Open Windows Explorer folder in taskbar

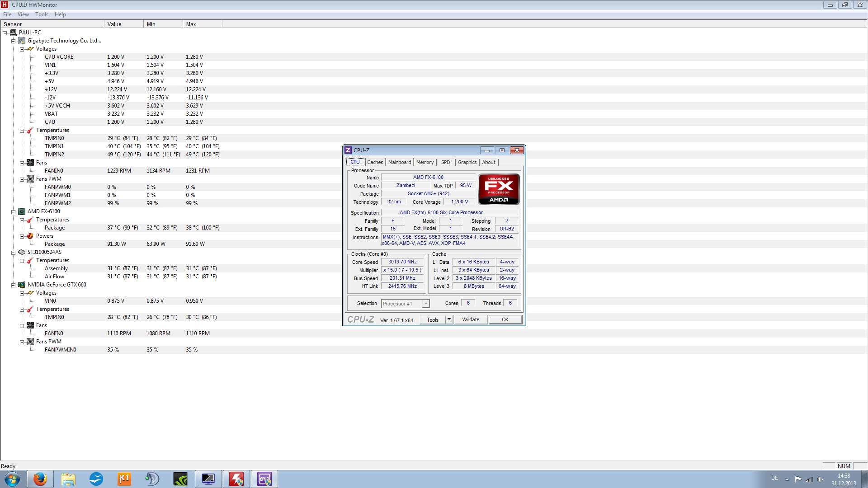68,479
